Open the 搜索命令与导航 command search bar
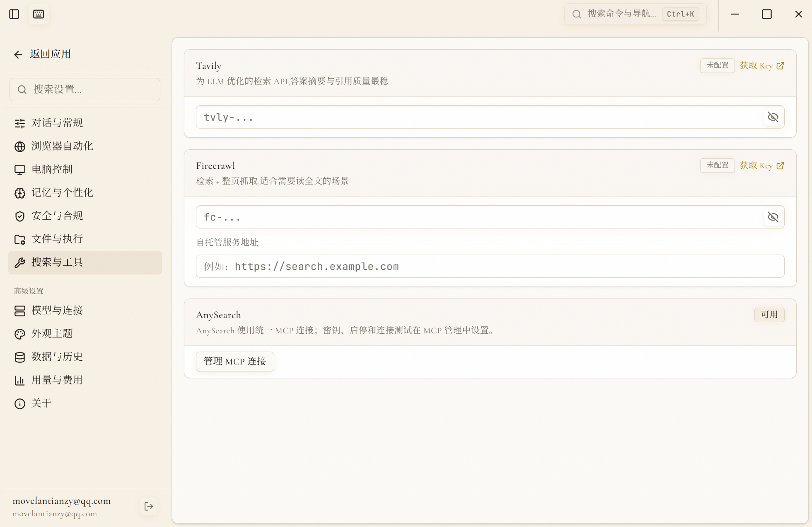 (636, 14)
